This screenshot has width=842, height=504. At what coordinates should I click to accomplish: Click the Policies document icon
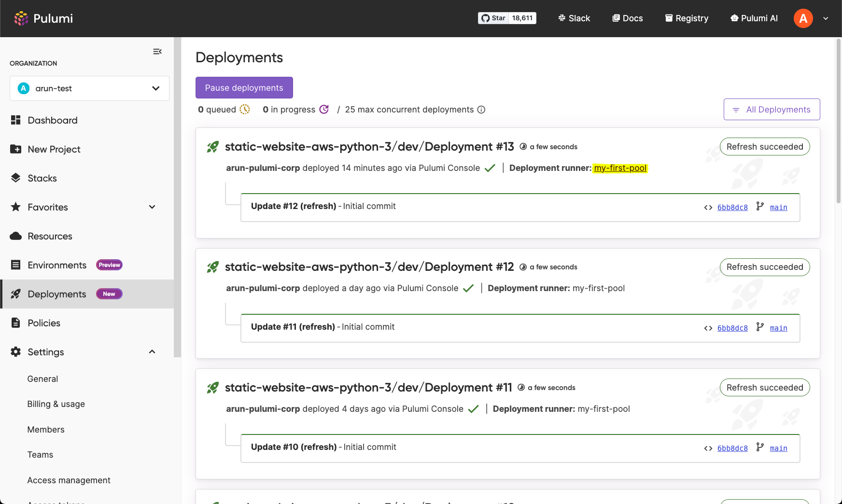(15, 323)
